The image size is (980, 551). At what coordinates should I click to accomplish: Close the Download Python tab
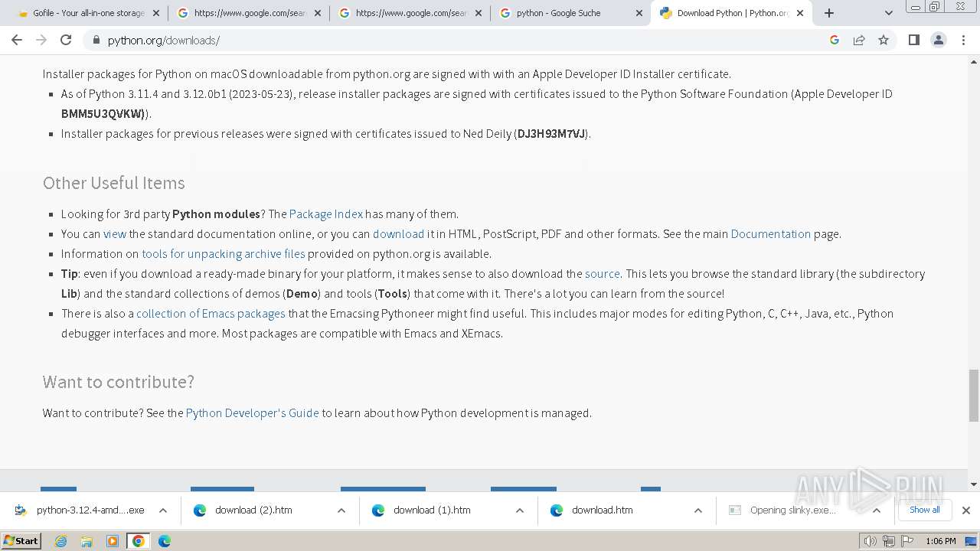click(x=800, y=13)
